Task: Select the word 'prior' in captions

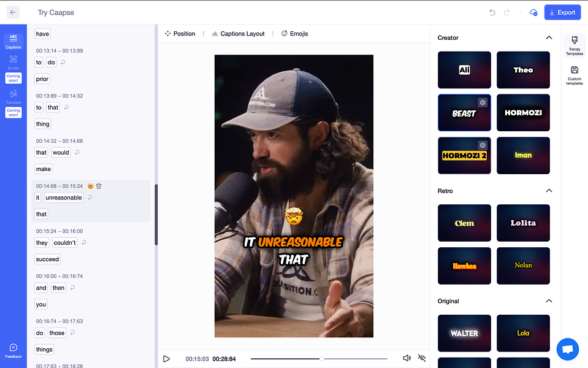Action: click(x=42, y=79)
